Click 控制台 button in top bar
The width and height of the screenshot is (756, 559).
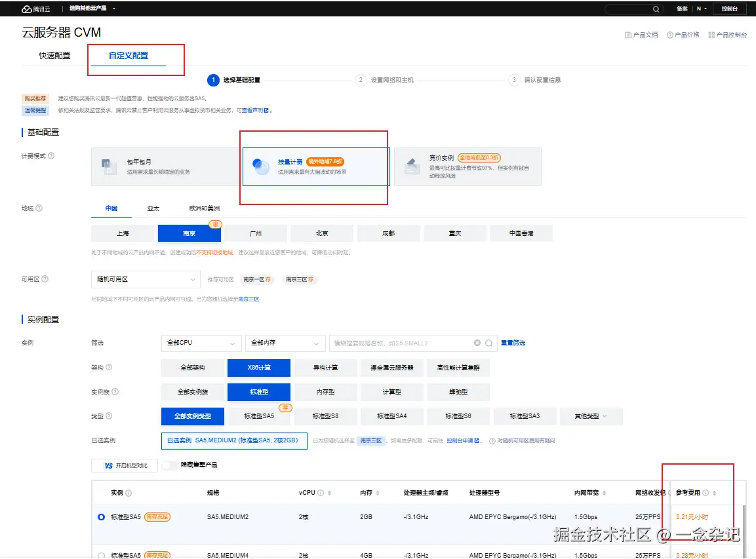[730, 9]
